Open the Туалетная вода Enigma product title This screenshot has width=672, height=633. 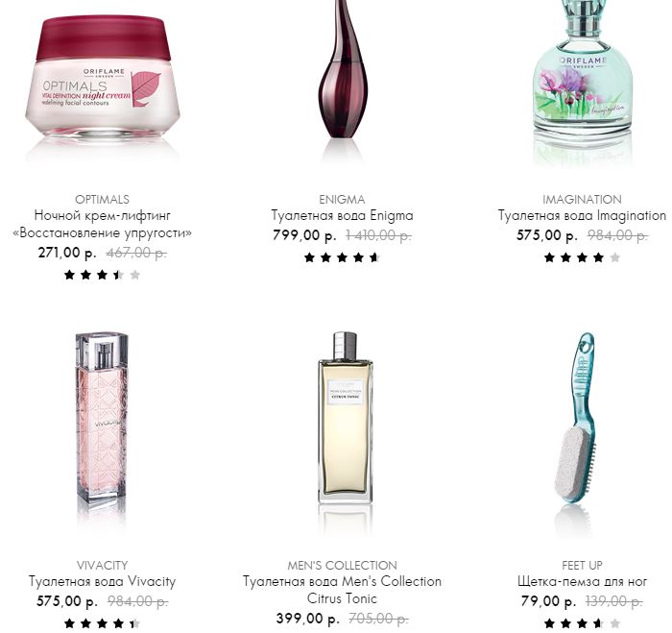tap(342, 215)
